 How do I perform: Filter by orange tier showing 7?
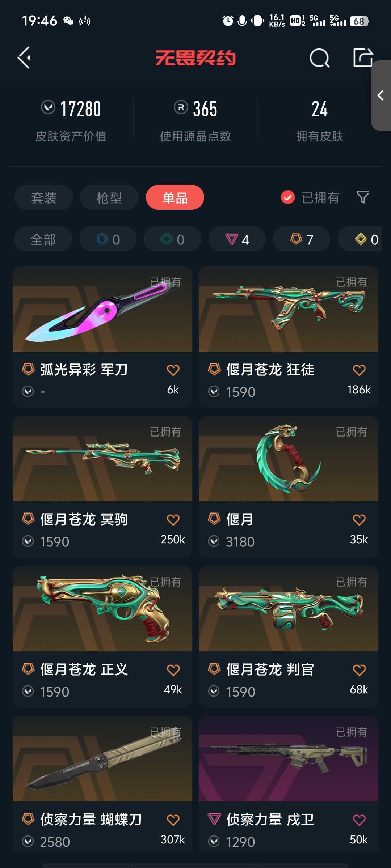point(302,239)
